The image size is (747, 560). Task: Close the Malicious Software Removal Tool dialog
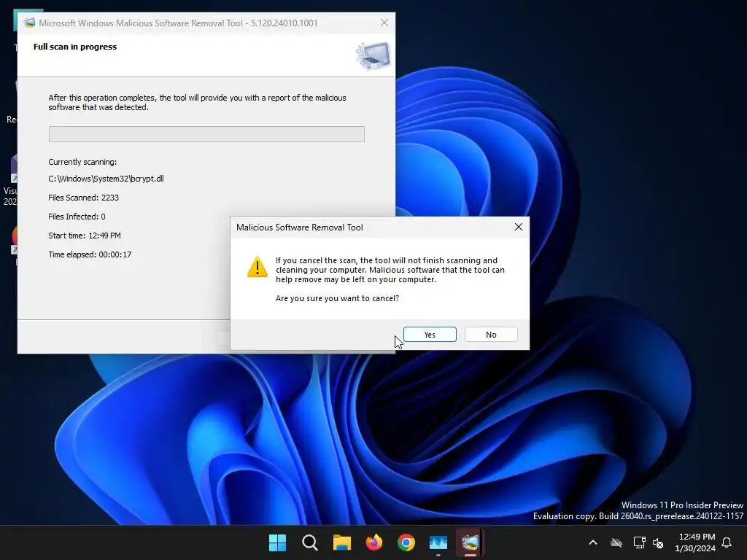tap(519, 227)
